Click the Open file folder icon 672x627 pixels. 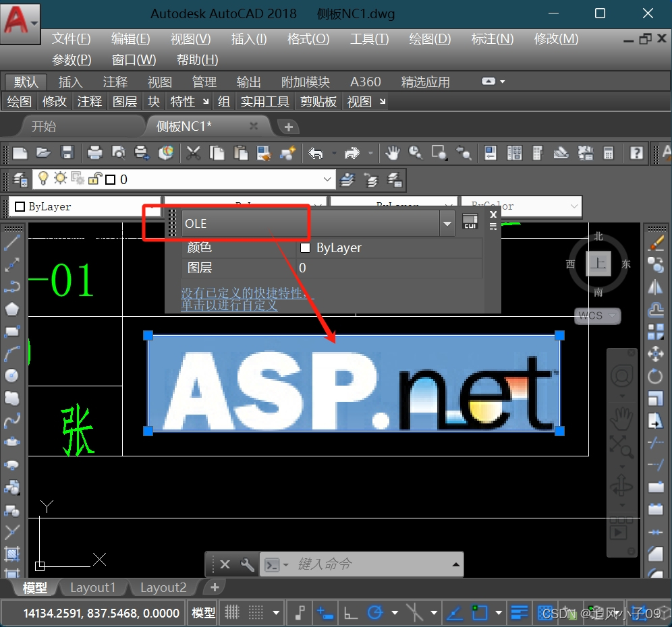(43, 153)
